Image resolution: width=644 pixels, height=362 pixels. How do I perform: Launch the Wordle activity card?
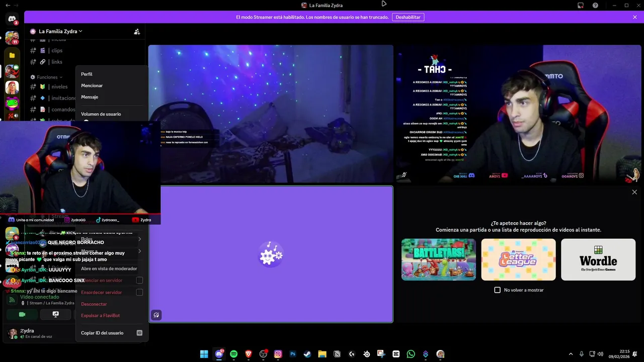tap(598, 259)
